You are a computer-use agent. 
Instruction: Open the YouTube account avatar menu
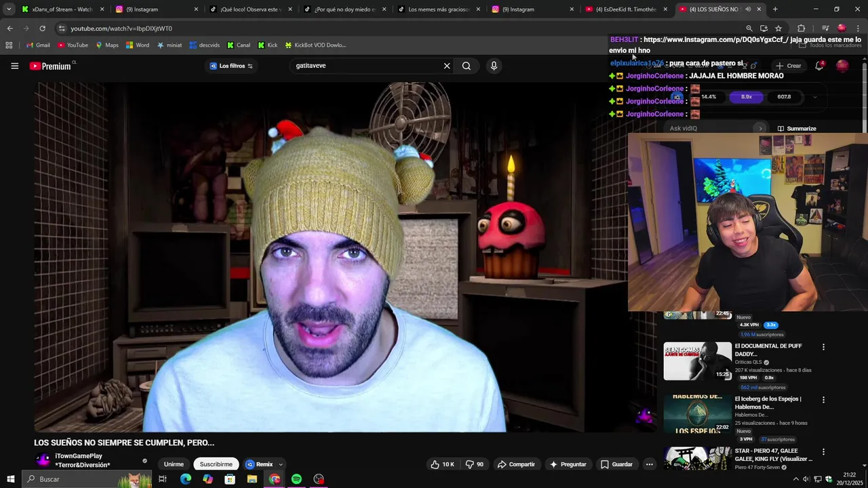tap(842, 66)
